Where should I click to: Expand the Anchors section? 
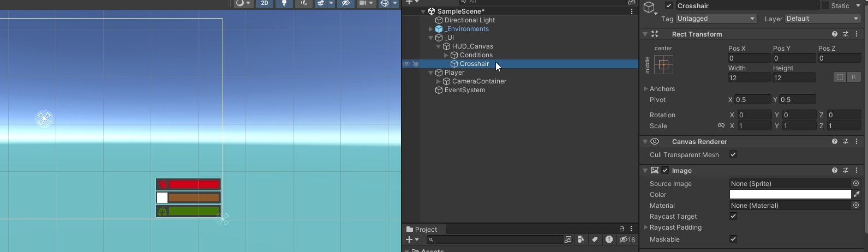pos(645,89)
